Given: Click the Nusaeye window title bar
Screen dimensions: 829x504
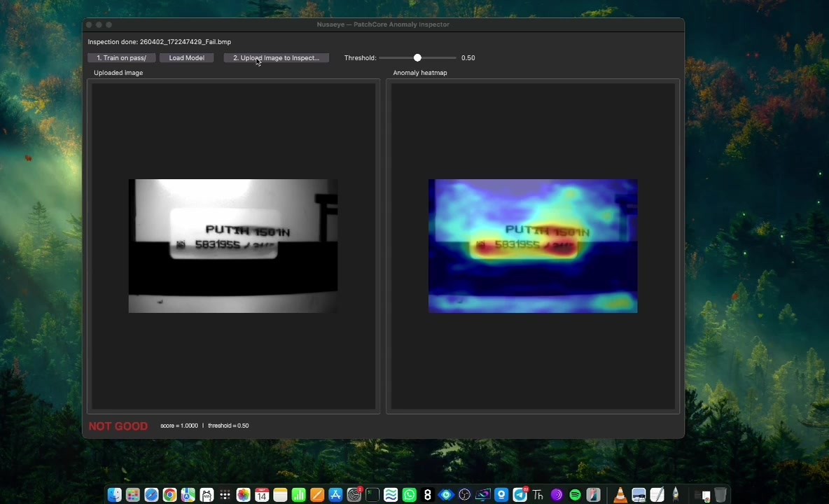Looking at the screenshot, I should tap(383, 24).
